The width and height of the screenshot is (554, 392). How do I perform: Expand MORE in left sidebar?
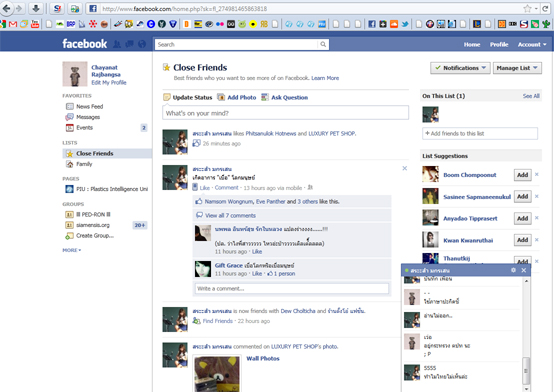tap(72, 250)
